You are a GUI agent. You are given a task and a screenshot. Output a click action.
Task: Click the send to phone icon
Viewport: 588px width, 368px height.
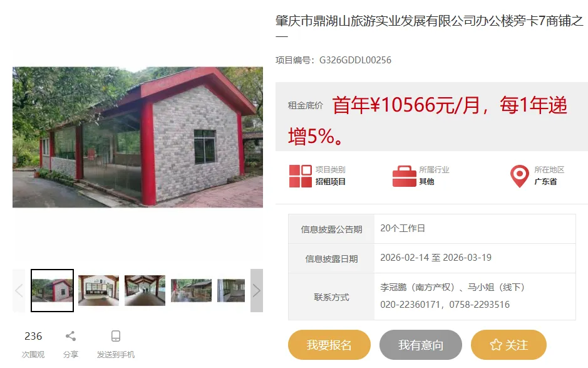(x=116, y=336)
